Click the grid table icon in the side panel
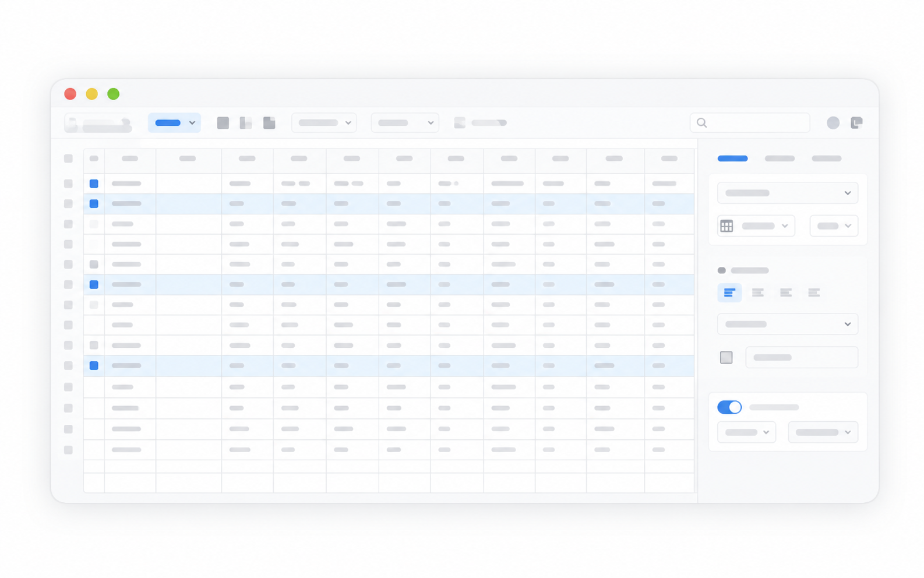924x578 pixels. 726,226
